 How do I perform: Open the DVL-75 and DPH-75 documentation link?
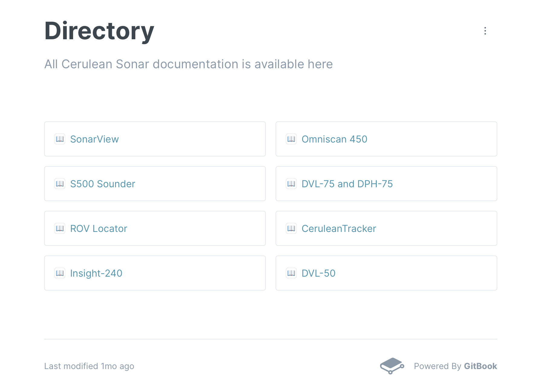(x=386, y=184)
